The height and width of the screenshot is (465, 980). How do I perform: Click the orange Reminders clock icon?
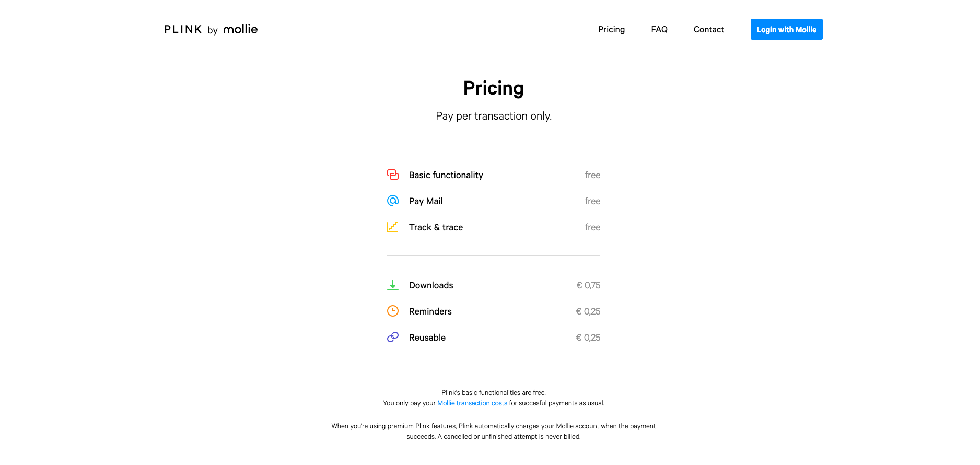393,311
